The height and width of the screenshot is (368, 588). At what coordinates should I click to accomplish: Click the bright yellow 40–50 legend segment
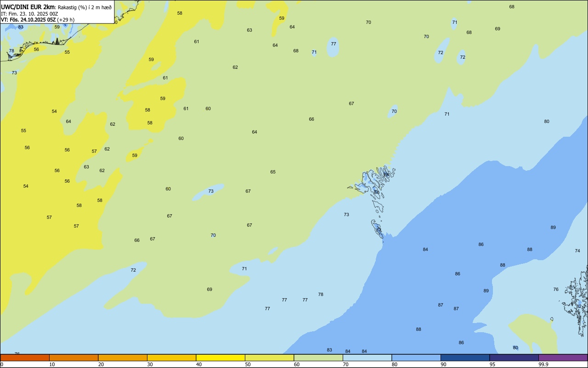[220, 357]
